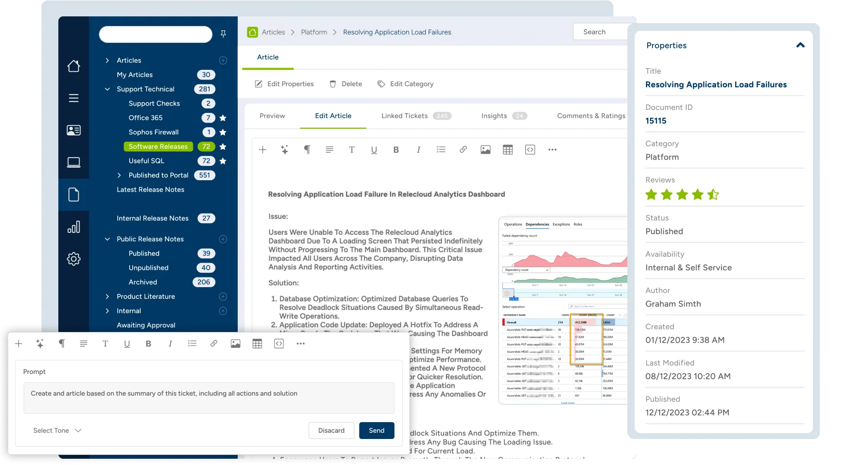Select the Article top tab

(x=268, y=57)
